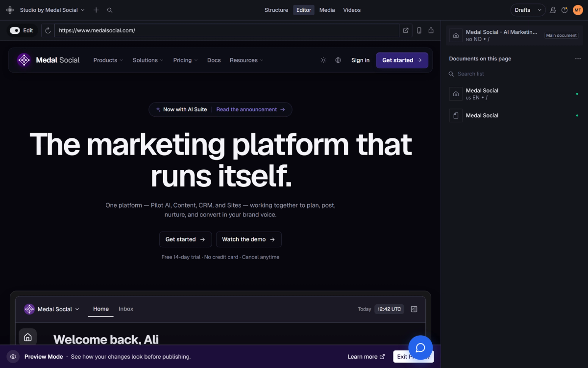588x368 pixels.
Task: Create a new document with the plus icon
Action: 96,10
